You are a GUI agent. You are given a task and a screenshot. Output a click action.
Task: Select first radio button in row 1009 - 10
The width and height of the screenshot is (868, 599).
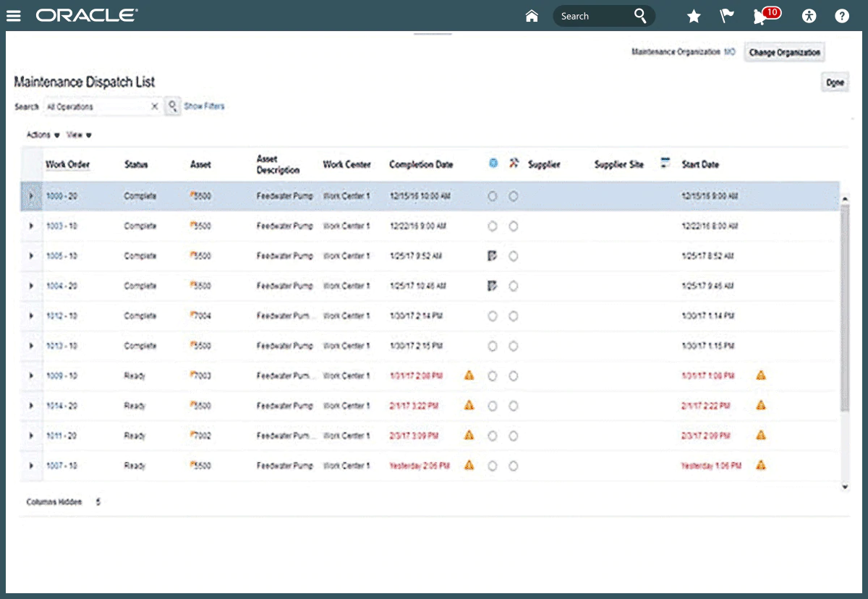point(493,375)
